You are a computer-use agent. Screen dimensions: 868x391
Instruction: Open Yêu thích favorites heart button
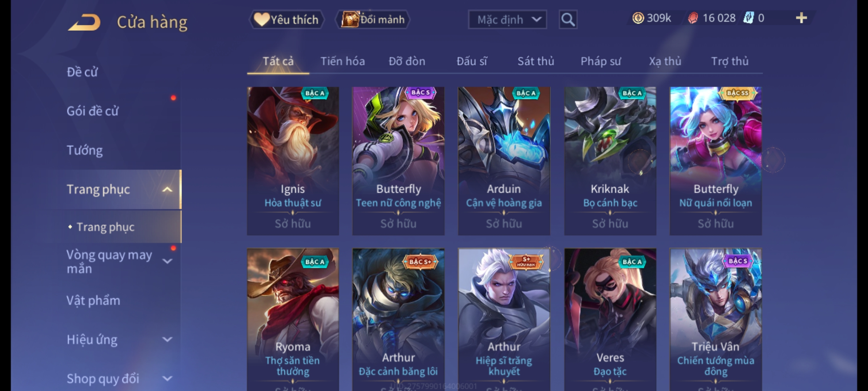point(286,20)
